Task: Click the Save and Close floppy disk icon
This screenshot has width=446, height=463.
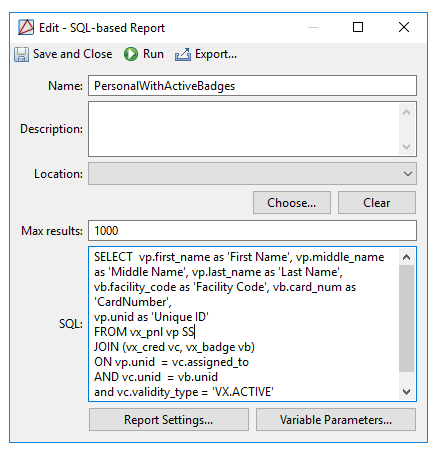Action: coord(21,54)
